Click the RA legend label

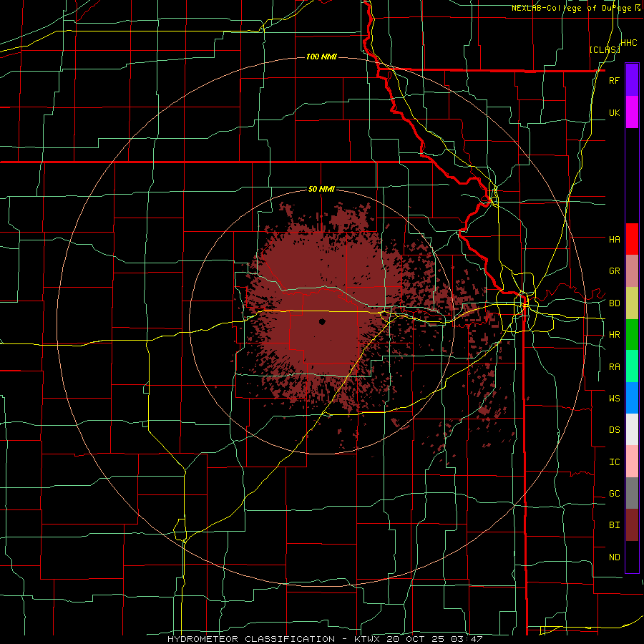click(x=614, y=367)
